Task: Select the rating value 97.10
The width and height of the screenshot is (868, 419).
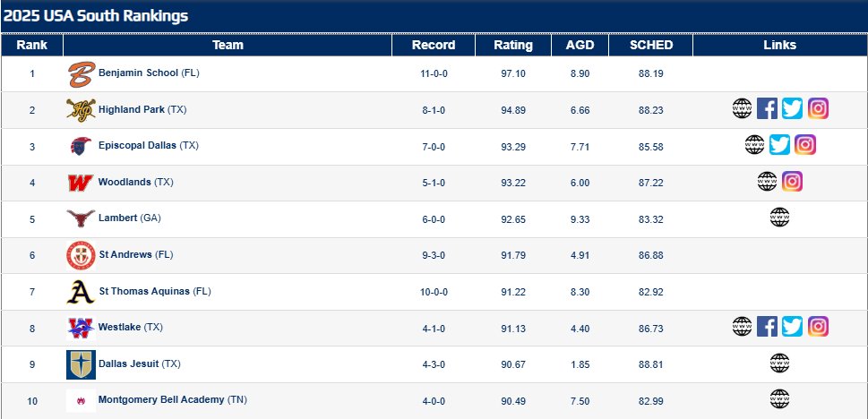Action: (x=513, y=73)
